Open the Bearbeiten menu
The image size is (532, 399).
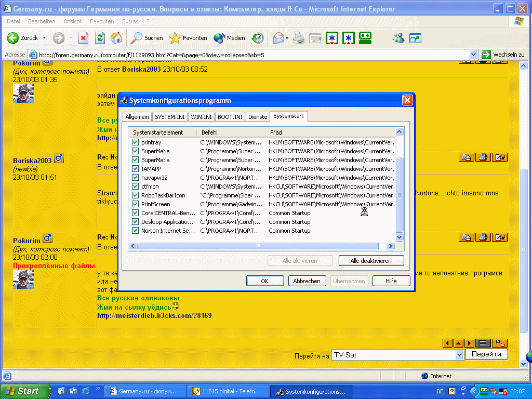click(x=42, y=21)
